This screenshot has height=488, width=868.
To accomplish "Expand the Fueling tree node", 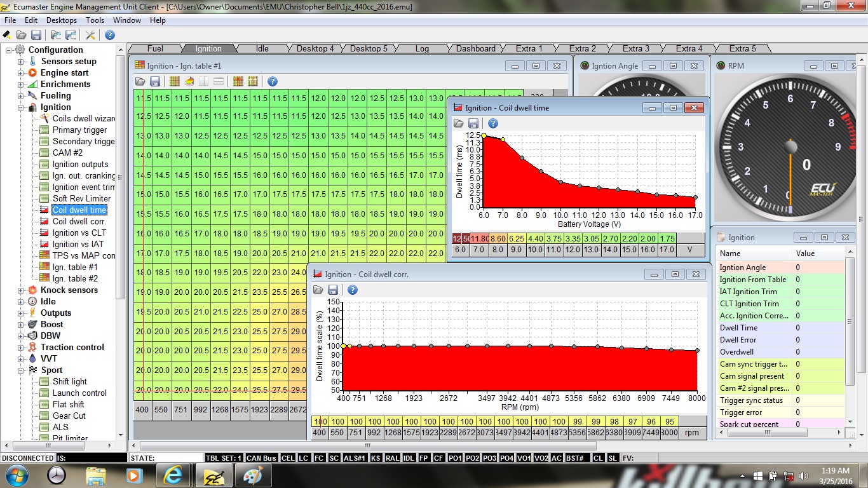I will (x=20, y=96).
